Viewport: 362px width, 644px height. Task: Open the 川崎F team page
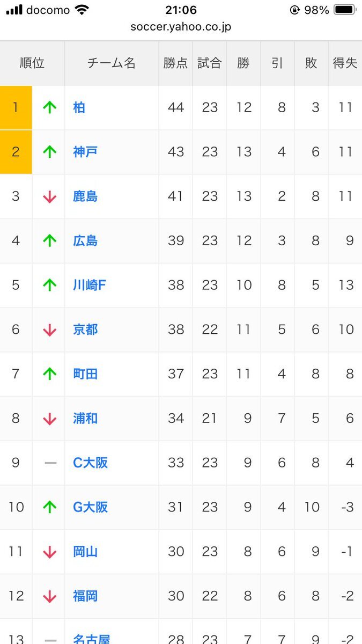click(90, 285)
